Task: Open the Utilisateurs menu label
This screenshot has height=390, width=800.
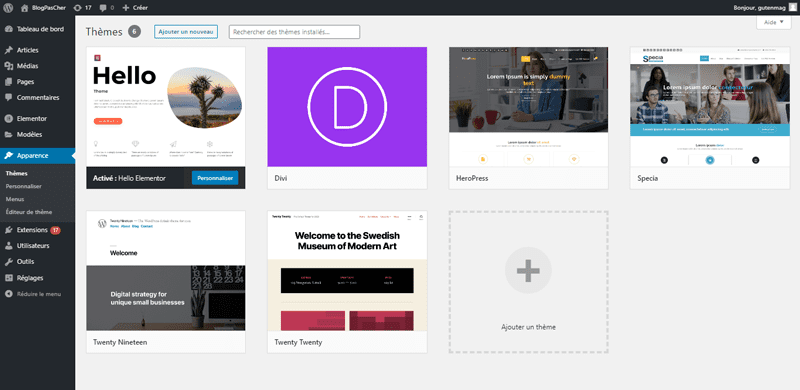Action: [33, 246]
